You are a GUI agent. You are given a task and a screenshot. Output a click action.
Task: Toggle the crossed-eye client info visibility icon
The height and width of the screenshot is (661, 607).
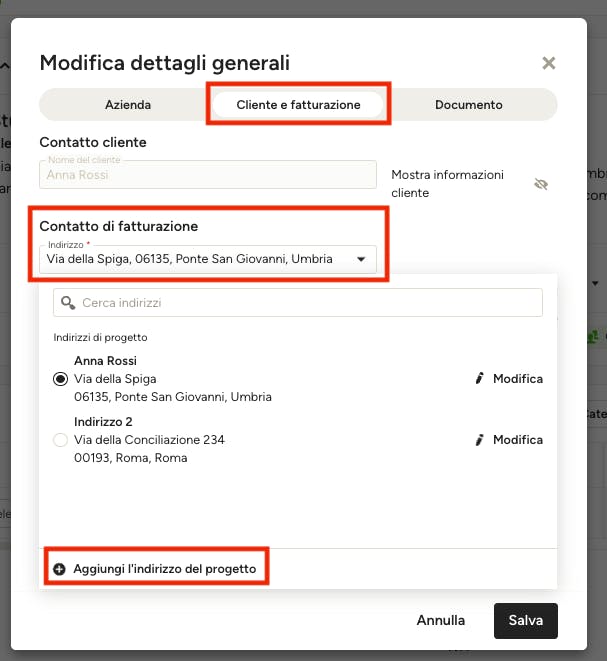click(541, 184)
